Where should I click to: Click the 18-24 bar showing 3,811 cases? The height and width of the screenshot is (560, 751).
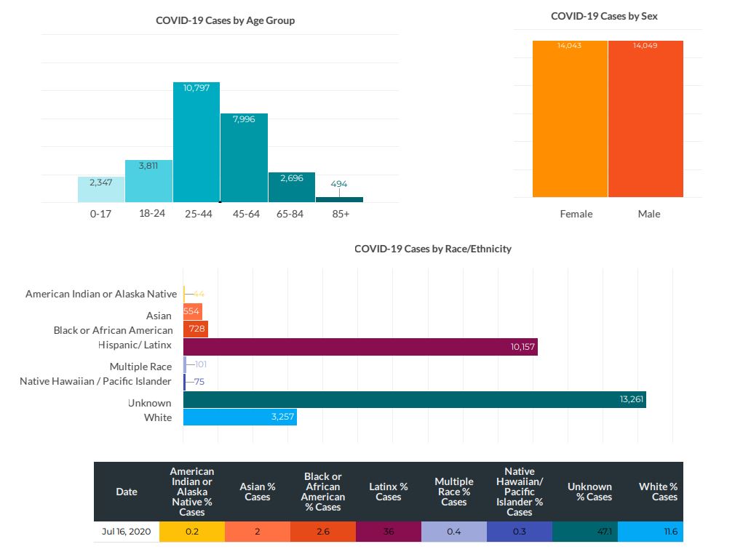coord(148,181)
